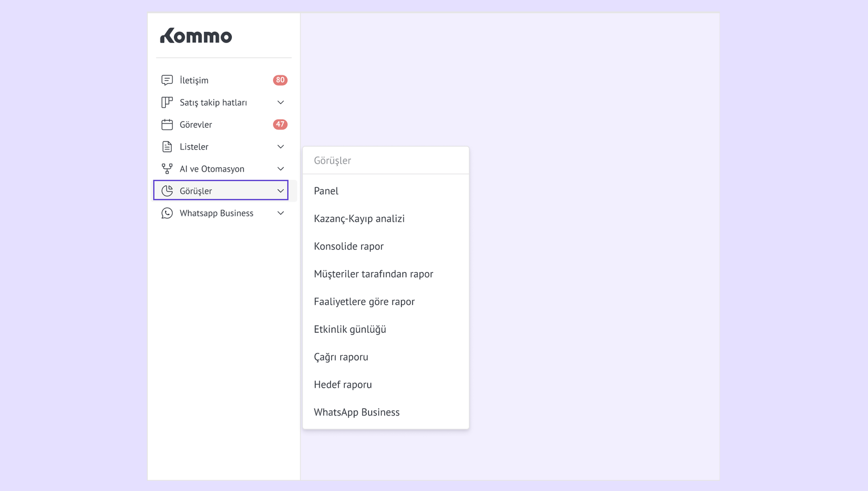Image resolution: width=868 pixels, height=491 pixels.
Task: Click the 47 badge next to Görevler
Action: click(280, 124)
